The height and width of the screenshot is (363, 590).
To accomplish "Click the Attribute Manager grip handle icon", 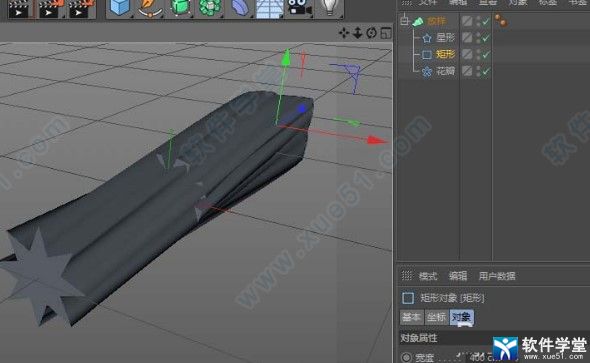I will [406, 276].
